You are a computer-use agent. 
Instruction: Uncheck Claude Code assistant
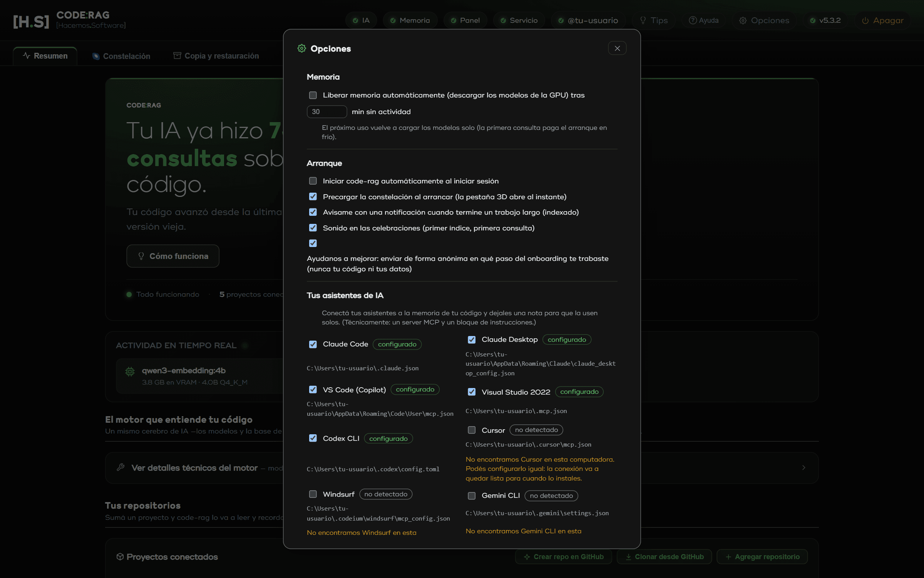tap(313, 344)
